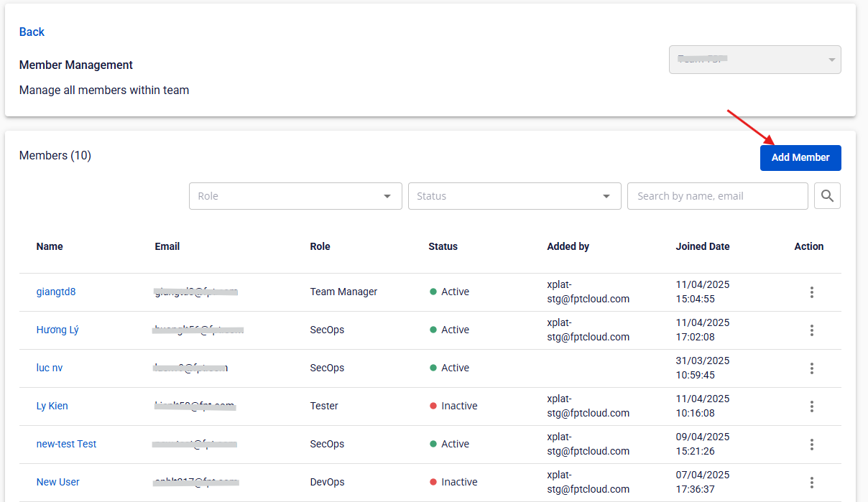Open the team selector dropdown
Screen dimensions: 868x502
pyautogui.click(x=755, y=60)
